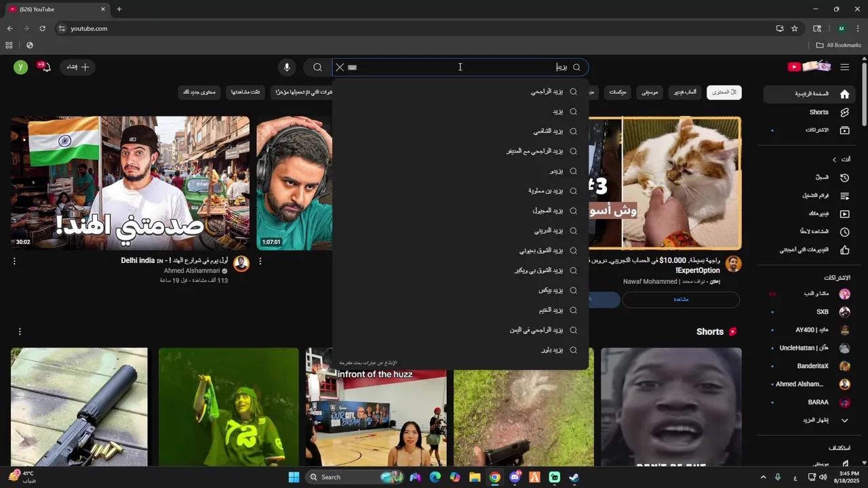Open the BanderitaX channel subscription
This screenshot has width=868, height=488.
(808, 366)
